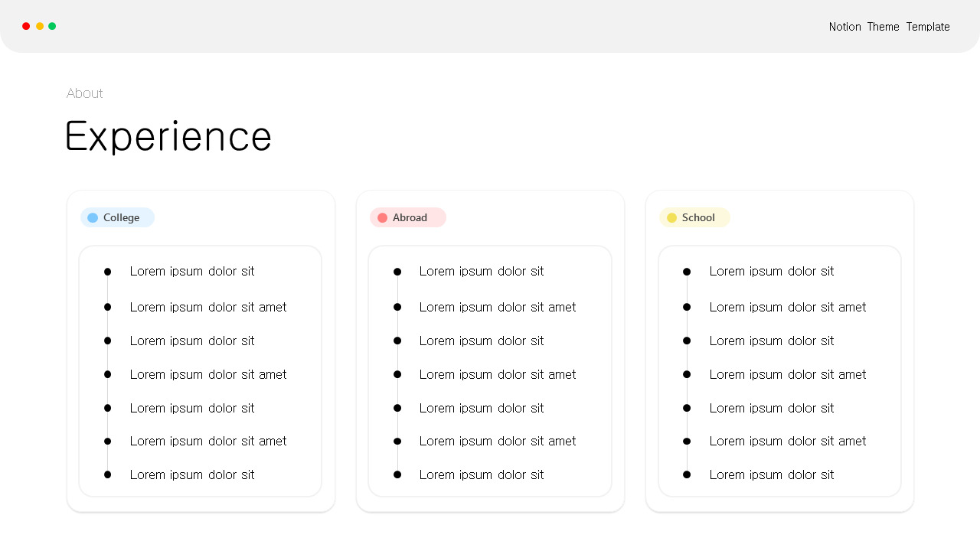980x551 pixels.
Task: Select the first text item in the School list
Action: pos(771,271)
